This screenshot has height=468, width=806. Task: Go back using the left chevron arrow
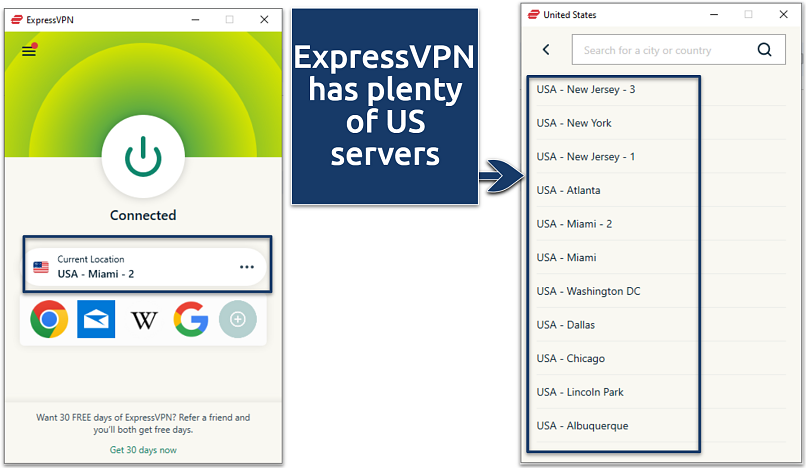pos(546,50)
